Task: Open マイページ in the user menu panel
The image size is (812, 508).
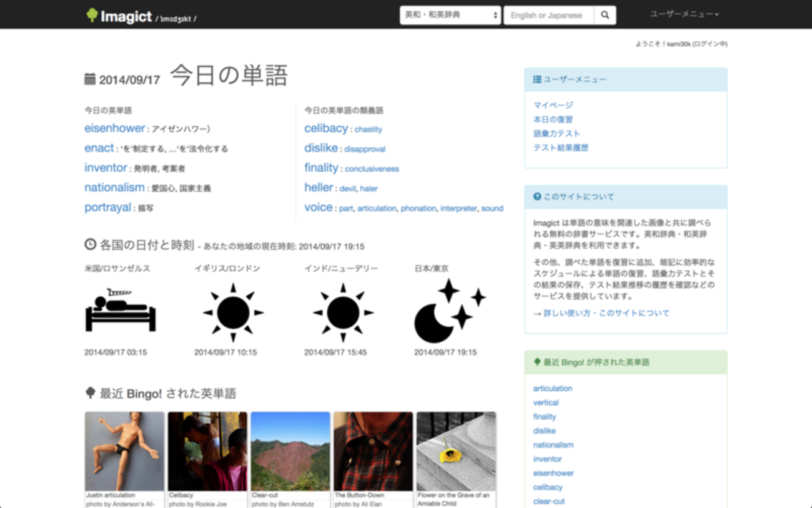Action: 553,105
